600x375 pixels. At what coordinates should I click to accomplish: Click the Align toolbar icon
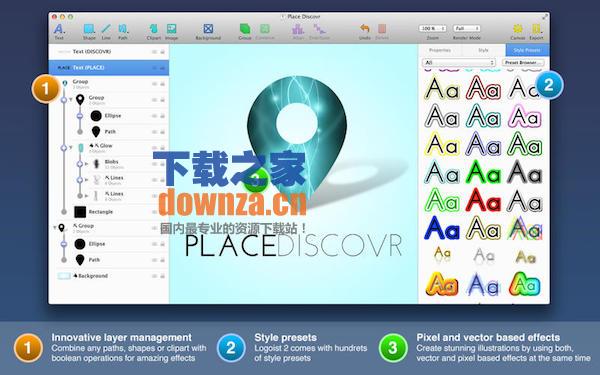(298, 29)
